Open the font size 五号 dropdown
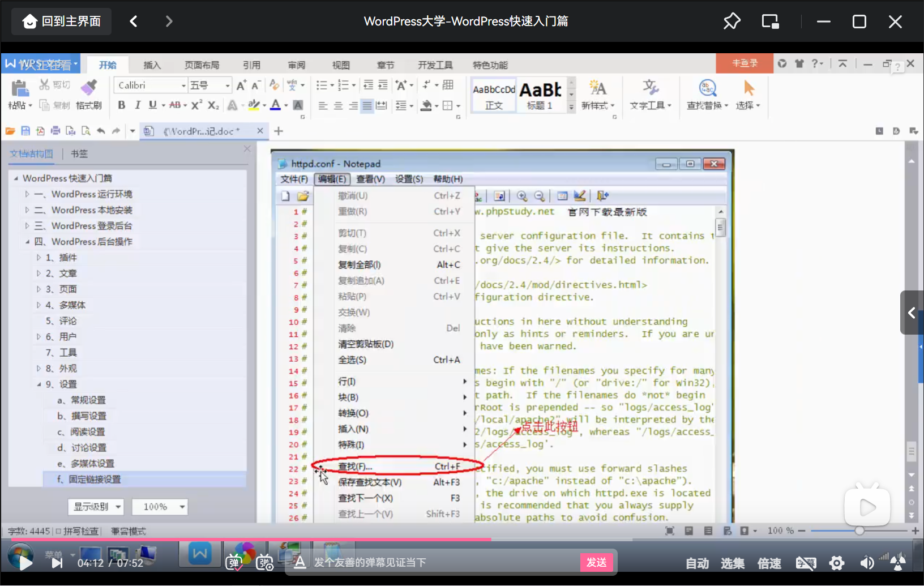 [228, 85]
